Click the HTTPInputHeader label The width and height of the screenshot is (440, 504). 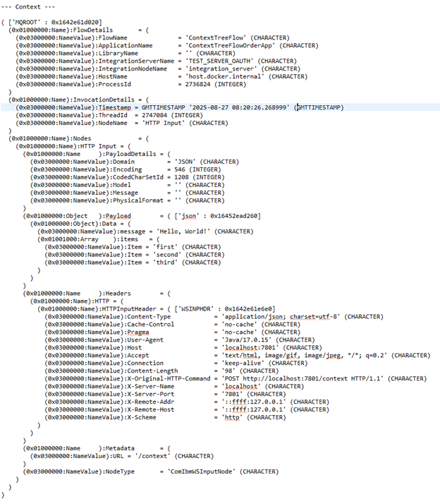pyautogui.click(x=129, y=309)
